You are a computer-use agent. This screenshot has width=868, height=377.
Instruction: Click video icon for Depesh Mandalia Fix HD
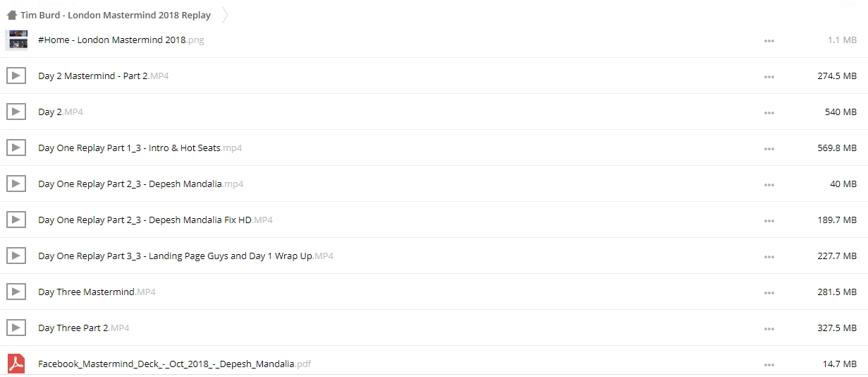pos(16,220)
